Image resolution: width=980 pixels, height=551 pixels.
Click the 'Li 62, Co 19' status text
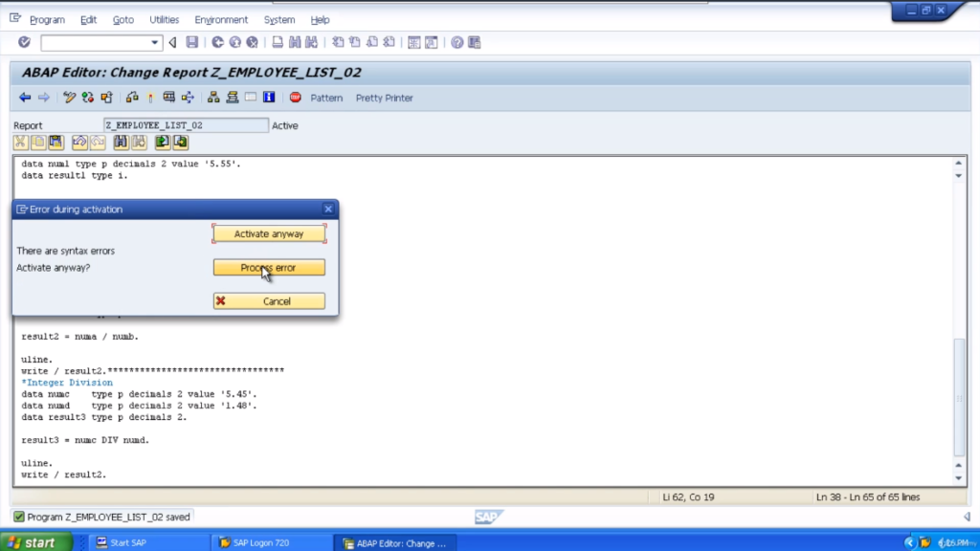[x=688, y=497]
